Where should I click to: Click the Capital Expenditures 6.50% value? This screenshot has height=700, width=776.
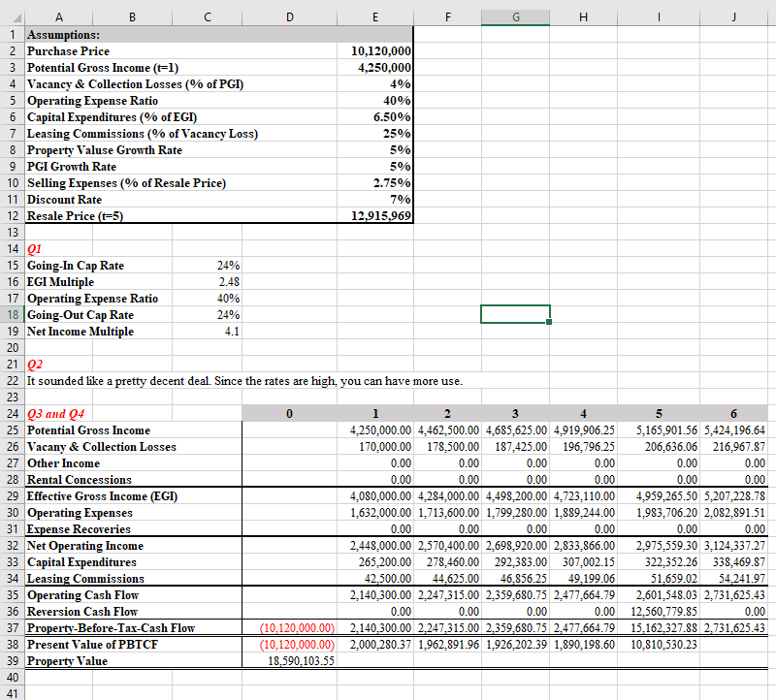click(393, 116)
